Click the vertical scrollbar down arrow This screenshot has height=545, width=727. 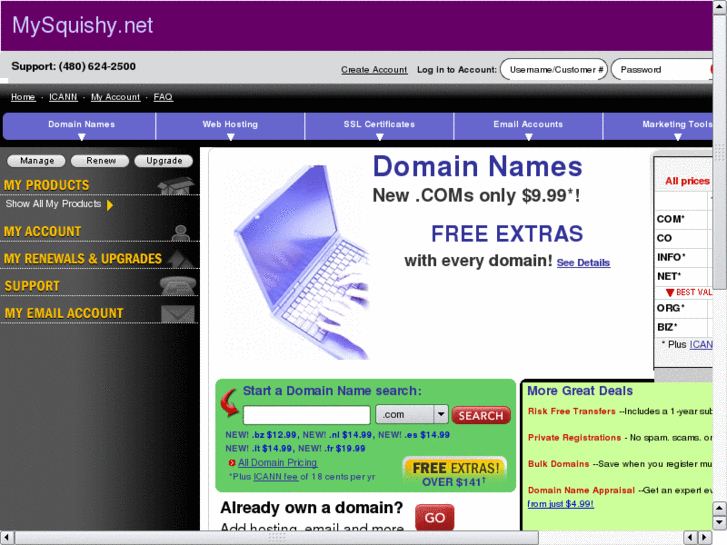720,523
